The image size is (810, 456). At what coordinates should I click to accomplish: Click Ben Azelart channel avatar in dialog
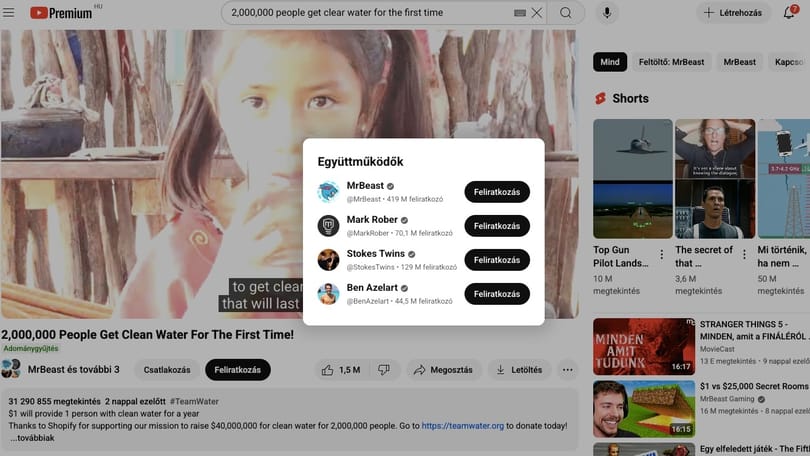pyautogui.click(x=328, y=294)
